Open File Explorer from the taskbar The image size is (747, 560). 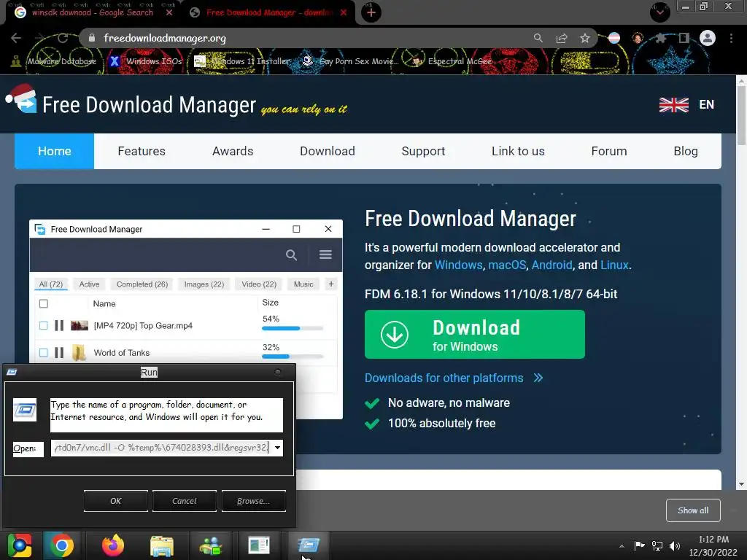coord(162,546)
